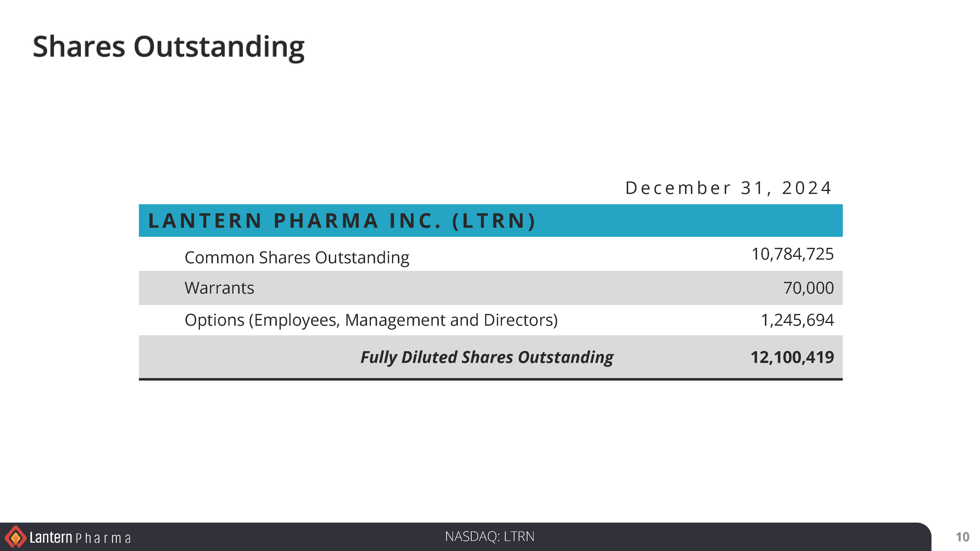This screenshot has width=980, height=551.
Task: Click the Options (Employees, Management and Directors) label
Action: pos(371,320)
